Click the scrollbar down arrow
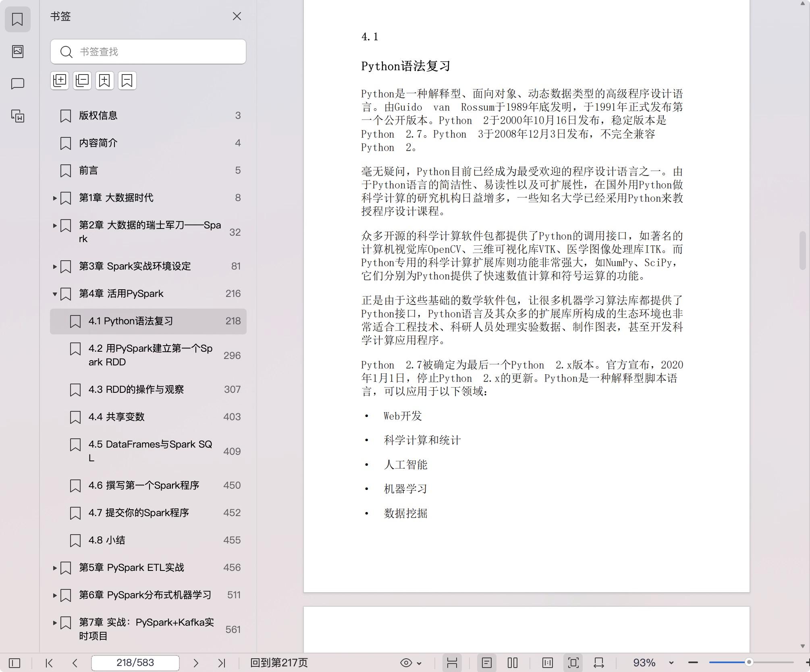810x672 pixels. click(802, 646)
